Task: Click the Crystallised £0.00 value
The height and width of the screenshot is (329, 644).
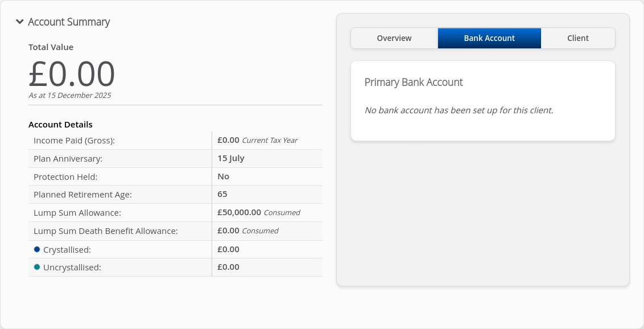Action: [228, 249]
